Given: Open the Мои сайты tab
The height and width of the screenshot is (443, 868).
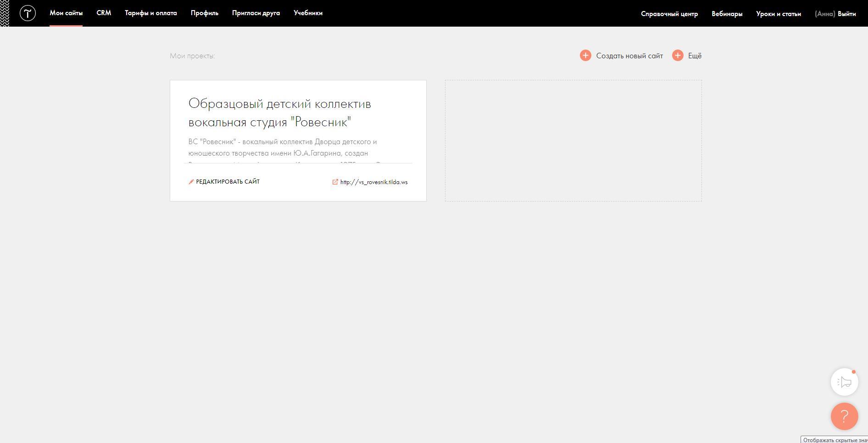Looking at the screenshot, I should (66, 13).
